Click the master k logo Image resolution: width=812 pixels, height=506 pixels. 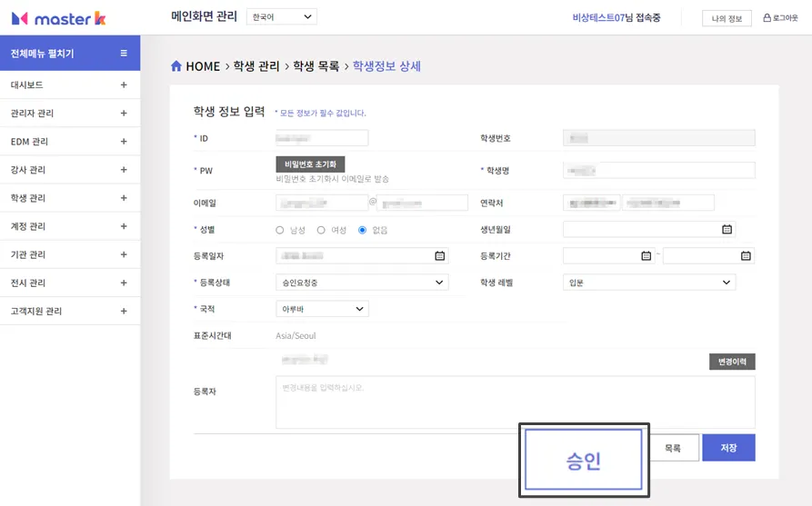(58, 19)
